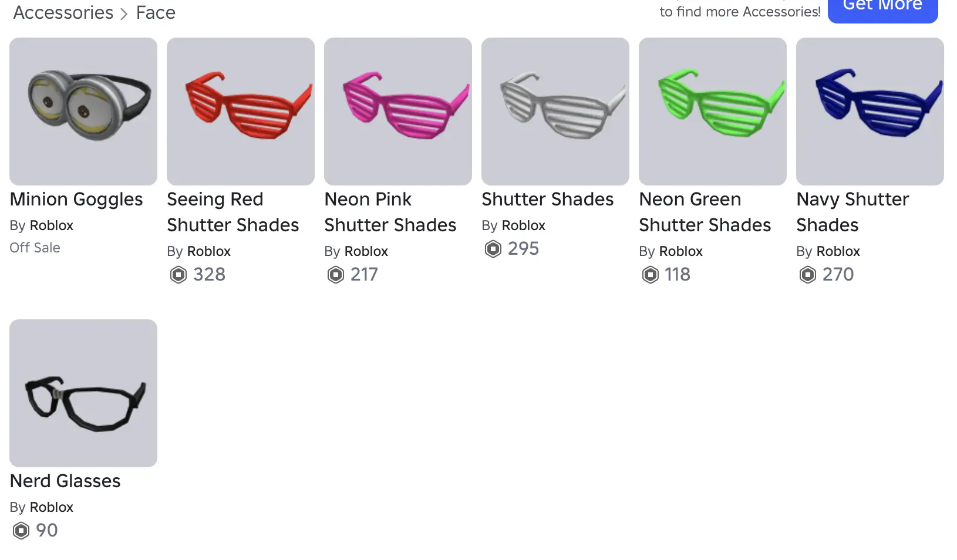Click the Robux icon beside price 118
This screenshot has width=957, height=560.
point(651,275)
